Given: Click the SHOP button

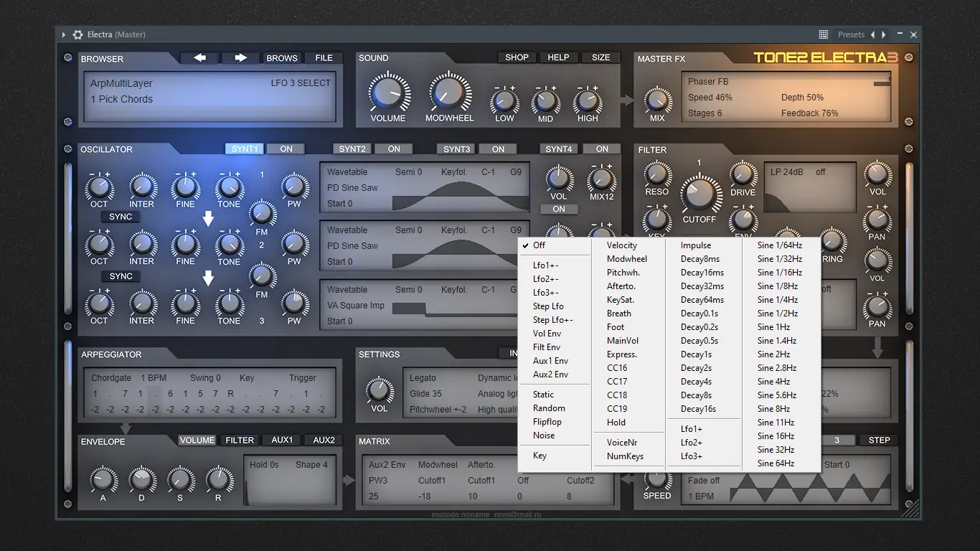Looking at the screenshot, I should tap(517, 57).
